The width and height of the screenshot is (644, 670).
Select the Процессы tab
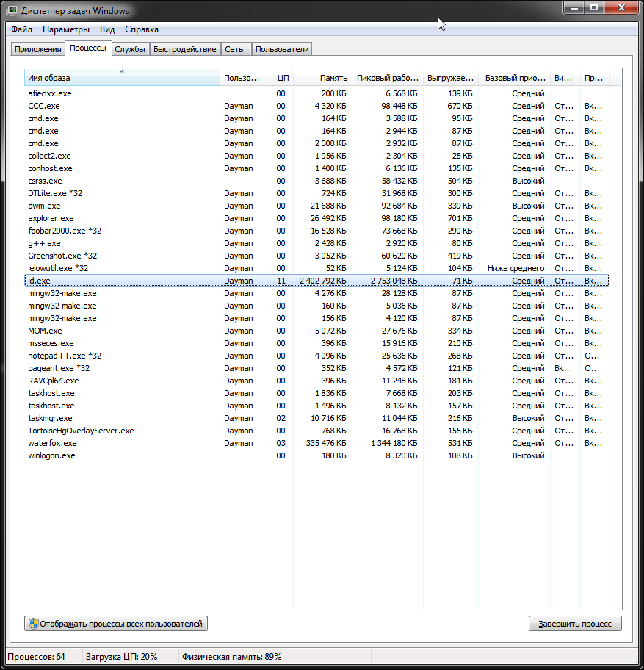(x=88, y=48)
